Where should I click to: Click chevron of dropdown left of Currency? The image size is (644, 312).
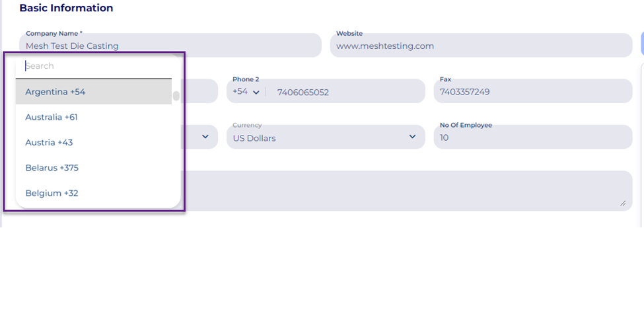point(205,137)
